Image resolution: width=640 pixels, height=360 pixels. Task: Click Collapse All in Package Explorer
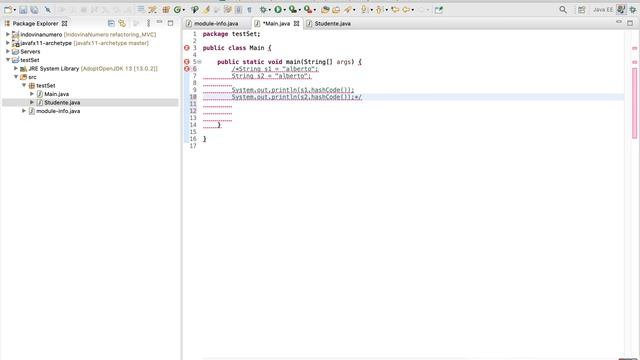(x=111, y=23)
